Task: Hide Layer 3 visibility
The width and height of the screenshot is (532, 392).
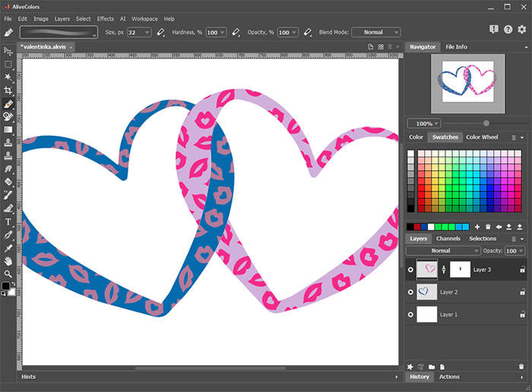Action: pos(411,269)
